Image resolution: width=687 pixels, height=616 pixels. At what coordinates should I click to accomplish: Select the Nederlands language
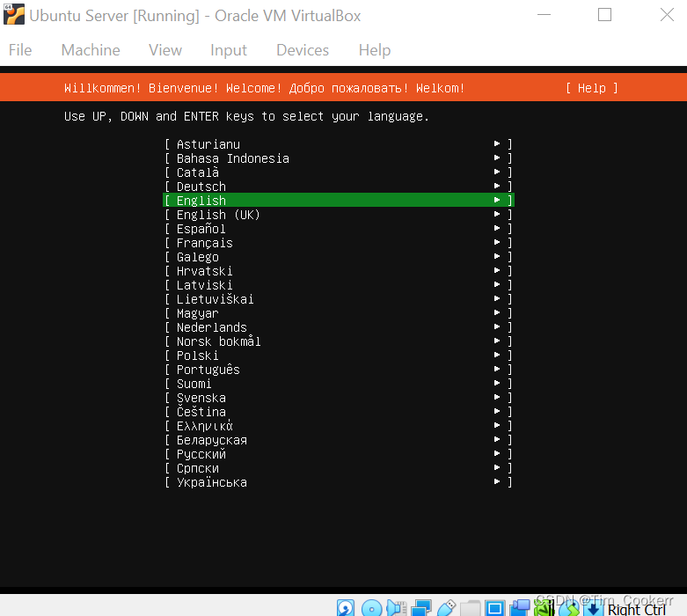click(339, 327)
